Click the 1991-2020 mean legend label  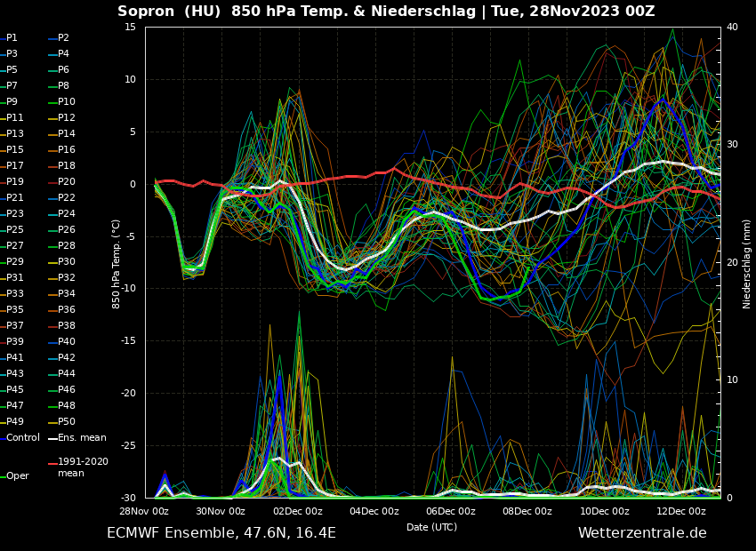tap(83, 467)
